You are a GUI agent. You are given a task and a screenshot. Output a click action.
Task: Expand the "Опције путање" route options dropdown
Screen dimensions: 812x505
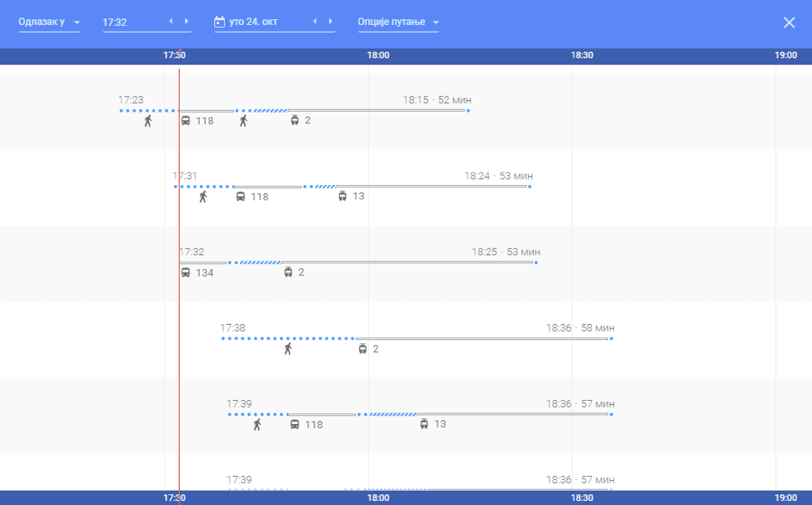[x=398, y=22]
